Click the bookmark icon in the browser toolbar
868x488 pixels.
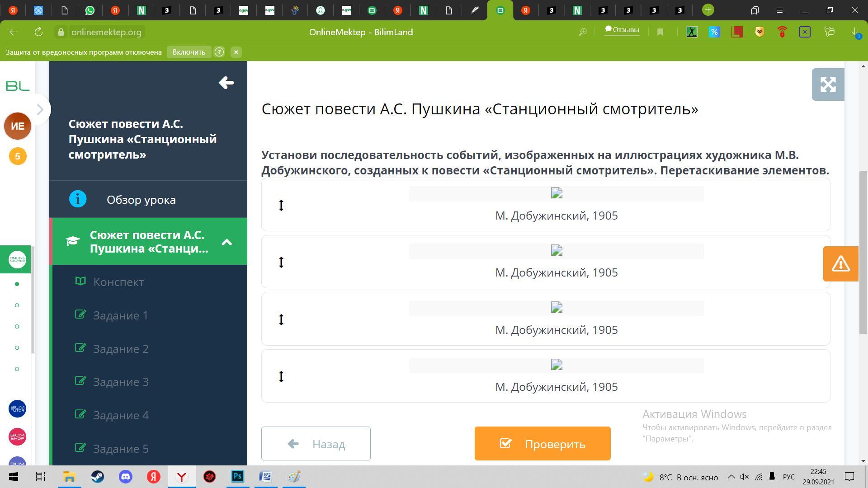[x=660, y=32]
